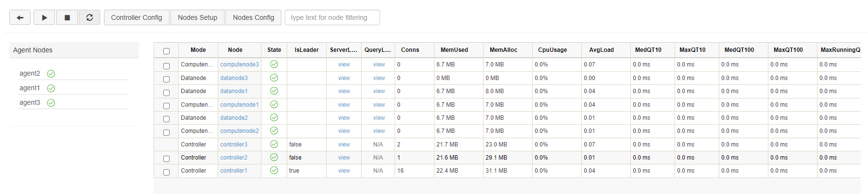This screenshot has width=868, height=194.
Task: Open the datanode1 node link
Action: tap(234, 91)
